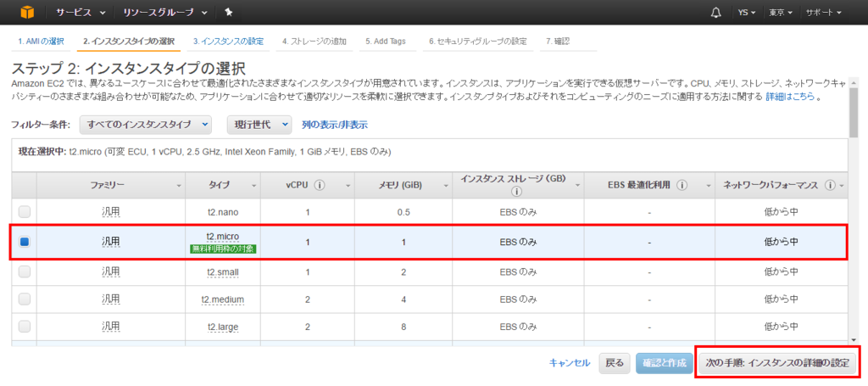Go to step 4. ストレージの追加
Viewport: 868px width, 386px height.
tap(314, 42)
